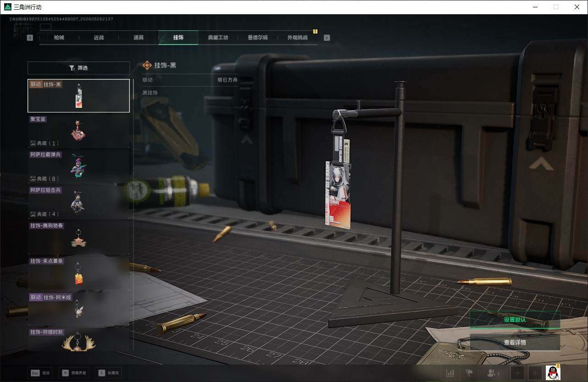Select the 挂饰-黑 charm item
The image size is (588, 382).
78,96
